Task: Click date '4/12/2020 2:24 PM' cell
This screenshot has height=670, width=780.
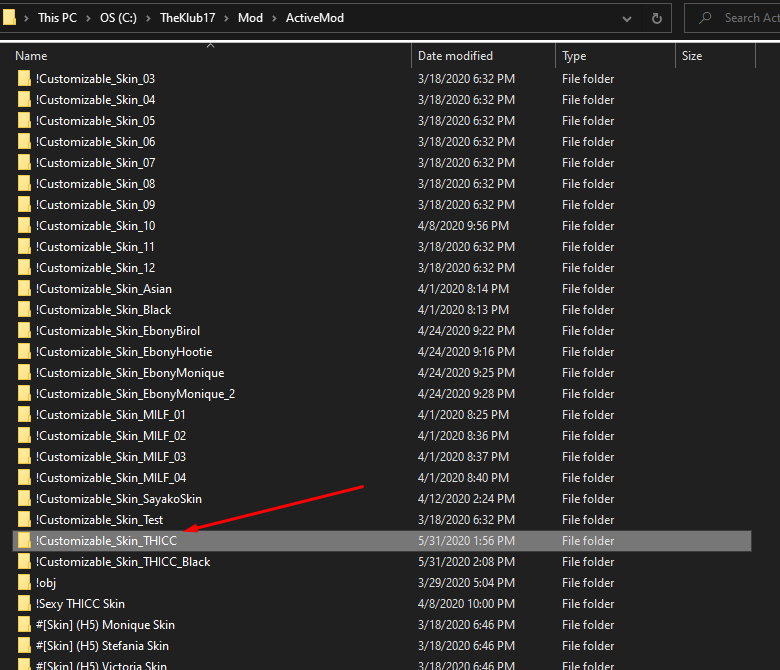Action: click(x=466, y=498)
